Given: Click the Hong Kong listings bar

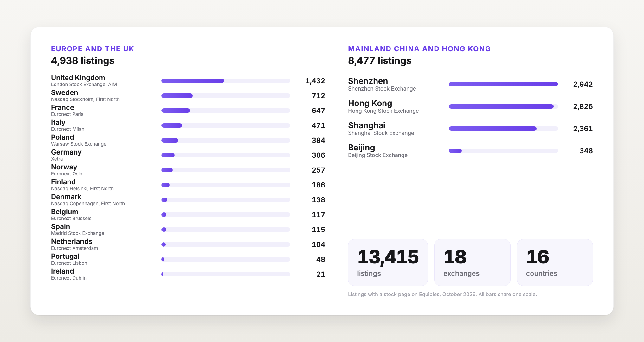Looking at the screenshot, I should coord(503,106).
